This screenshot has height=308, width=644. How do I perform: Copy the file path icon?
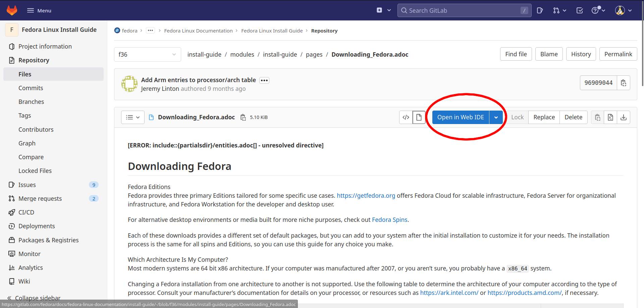[243, 117]
